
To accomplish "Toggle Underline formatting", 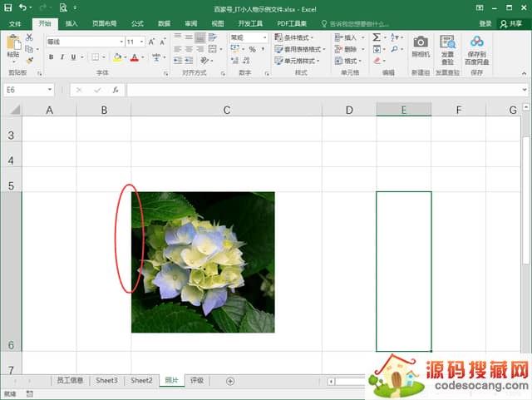I will pyautogui.click(x=74, y=57).
